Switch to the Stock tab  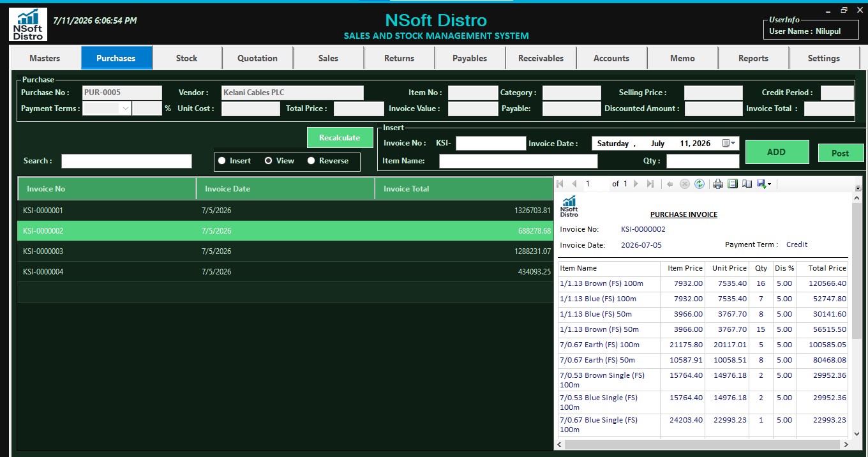(187, 58)
